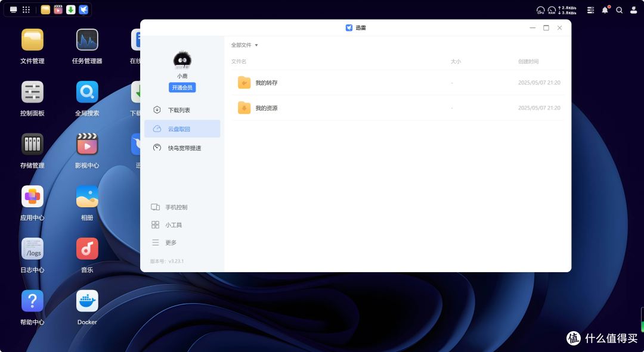Open 存储管理 desktop icon
The width and height of the screenshot is (644, 352).
click(x=32, y=144)
